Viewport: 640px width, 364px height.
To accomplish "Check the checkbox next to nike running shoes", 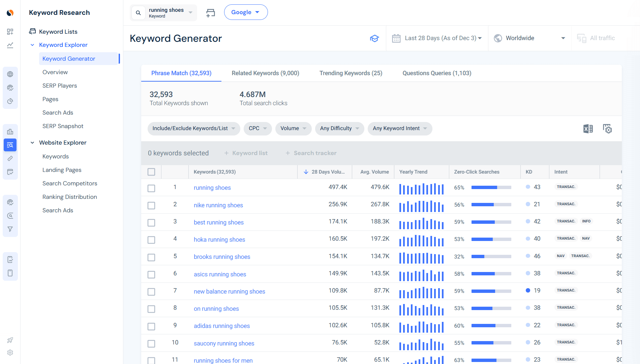I will 151,205.
